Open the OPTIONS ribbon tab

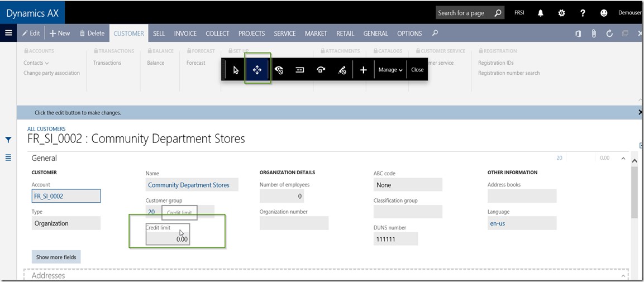tap(409, 34)
